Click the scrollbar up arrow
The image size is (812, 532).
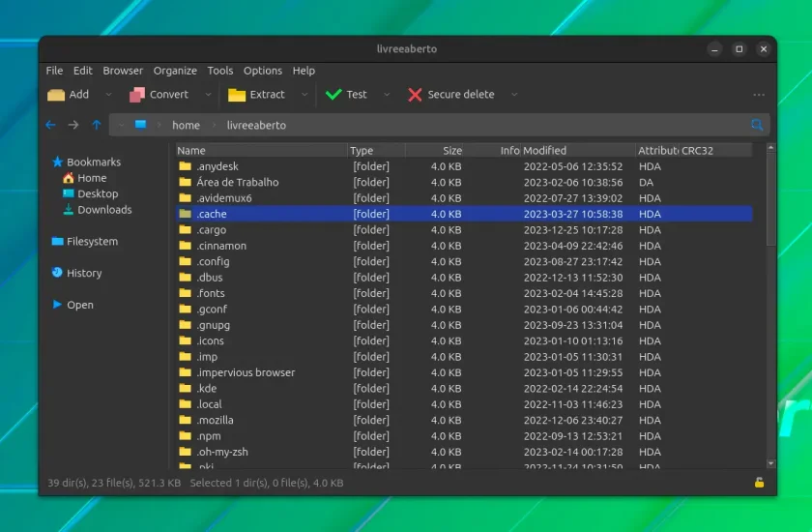(x=770, y=148)
